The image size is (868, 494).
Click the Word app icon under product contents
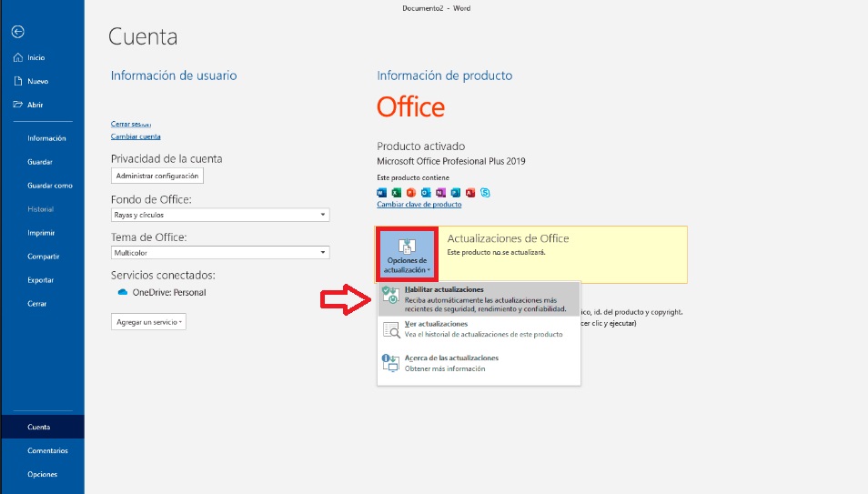[x=382, y=193]
